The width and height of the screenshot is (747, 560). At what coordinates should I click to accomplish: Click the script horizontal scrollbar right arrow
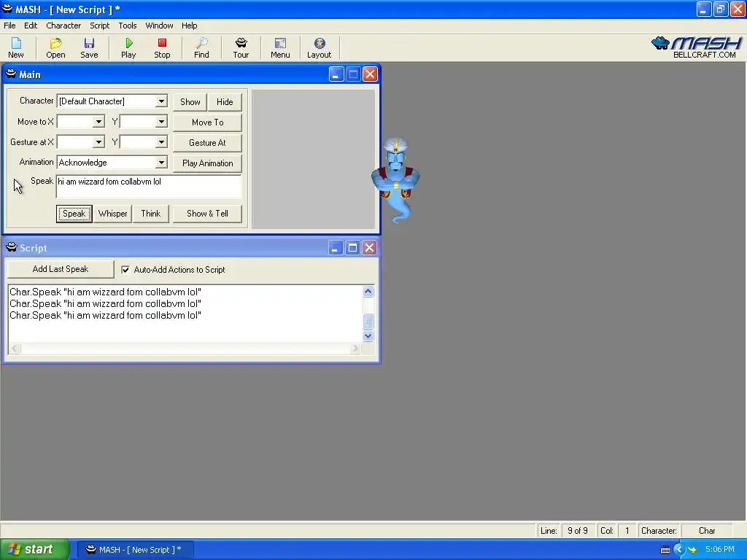(355, 349)
